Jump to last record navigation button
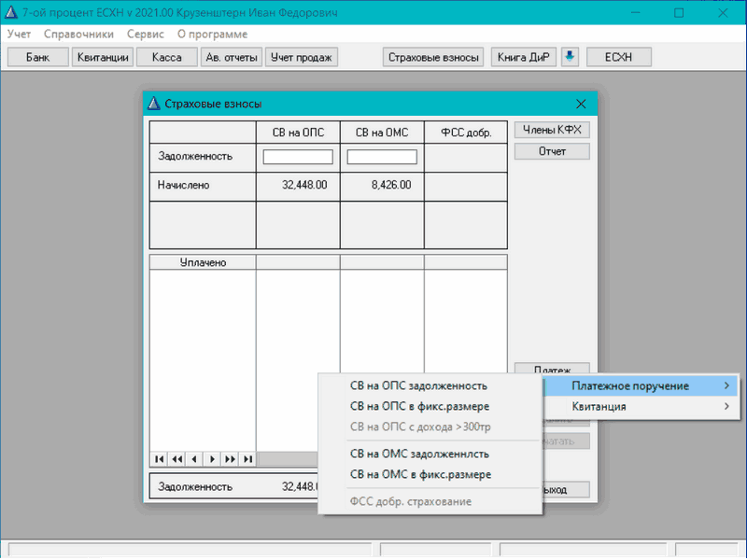Image resolution: width=747 pixels, height=560 pixels. tap(247, 458)
